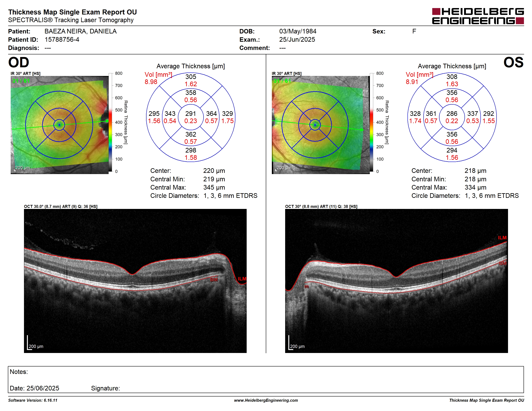Image resolution: width=532 pixels, height=411 pixels.
Task: Click OS Central Max value 334 µm
Action: pyautogui.click(x=476, y=188)
